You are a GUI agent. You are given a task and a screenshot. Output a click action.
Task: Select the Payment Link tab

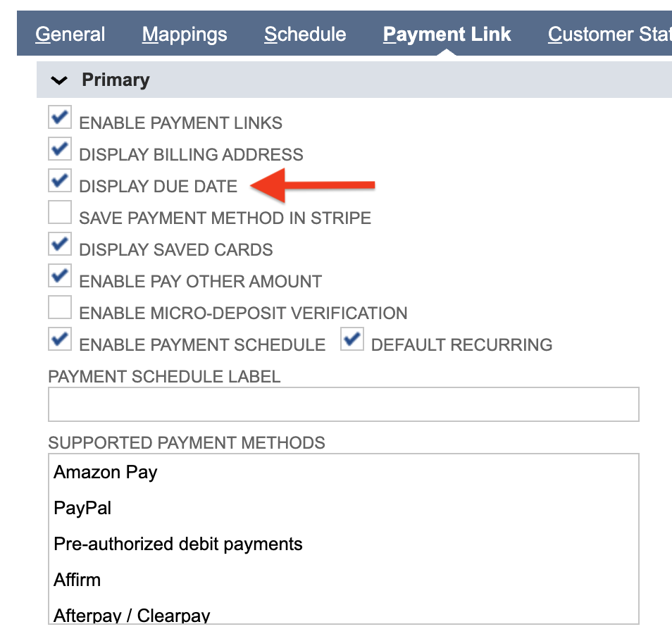pos(447,35)
